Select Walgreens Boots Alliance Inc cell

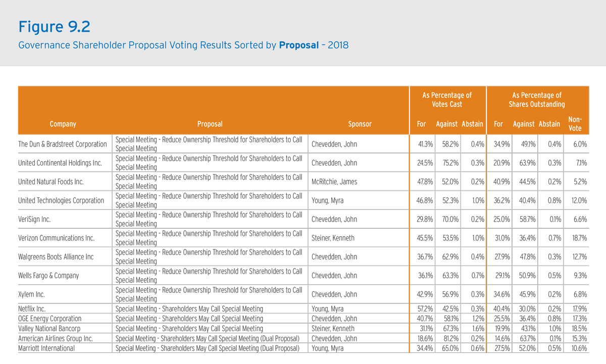(56, 257)
